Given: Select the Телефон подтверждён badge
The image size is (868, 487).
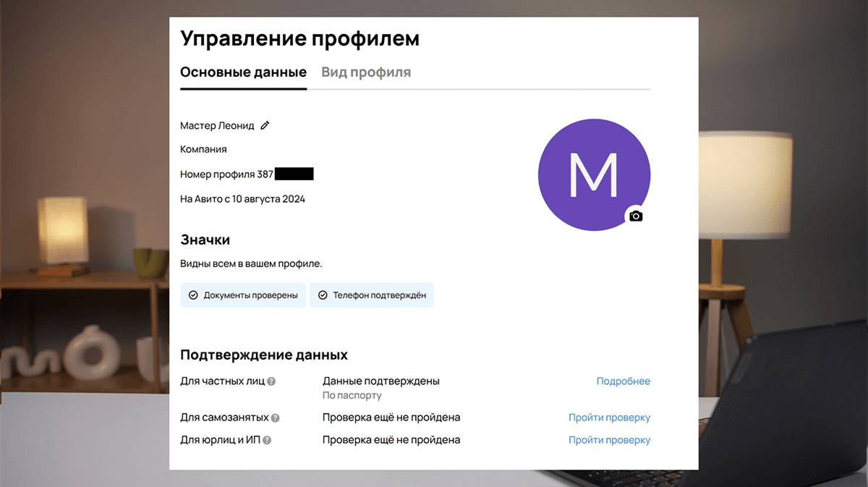Looking at the screenshot, I should click(372, 295).
